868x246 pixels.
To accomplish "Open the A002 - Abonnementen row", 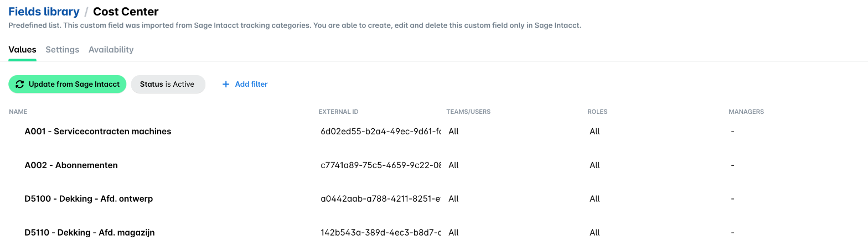I will click(x=434, y=165).
